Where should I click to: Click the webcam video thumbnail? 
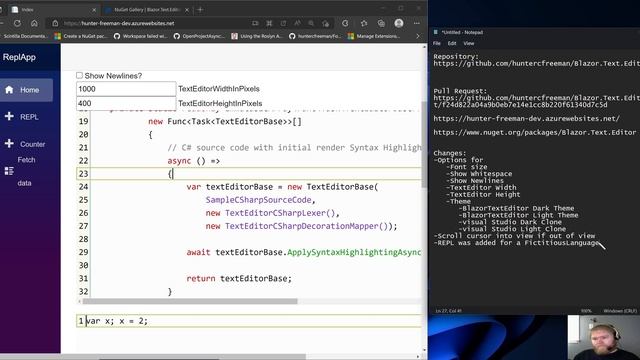pos(604,338)
